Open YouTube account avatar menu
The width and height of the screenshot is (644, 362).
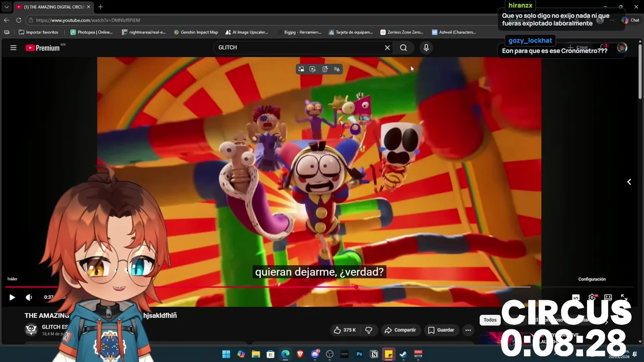[x=622, y=48]
